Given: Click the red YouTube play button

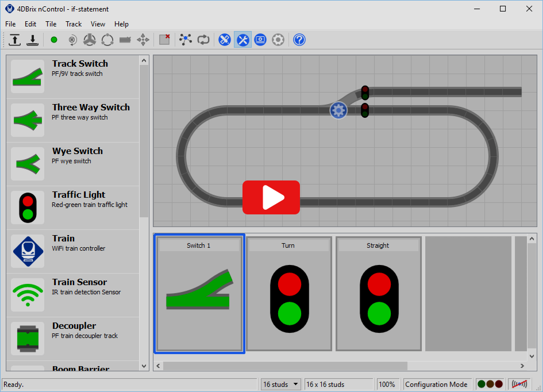Looking at the screenshot, I should [x=271, y=197].
